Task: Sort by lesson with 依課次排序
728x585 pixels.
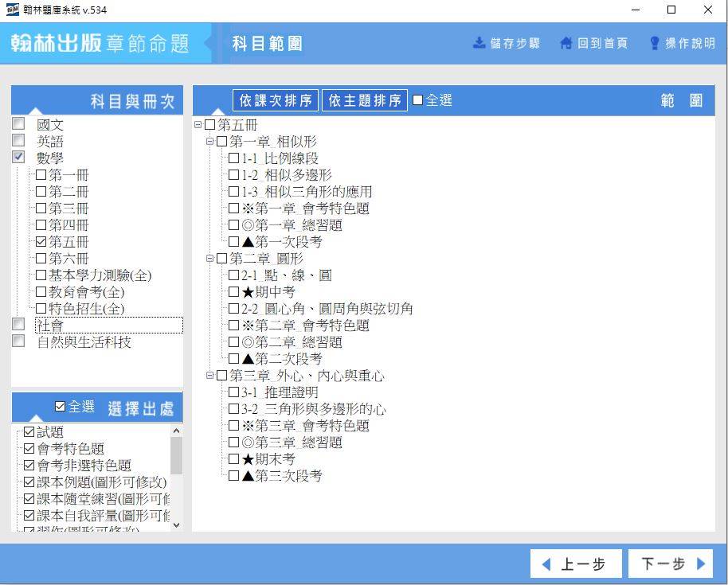Action: coord(276,100)
